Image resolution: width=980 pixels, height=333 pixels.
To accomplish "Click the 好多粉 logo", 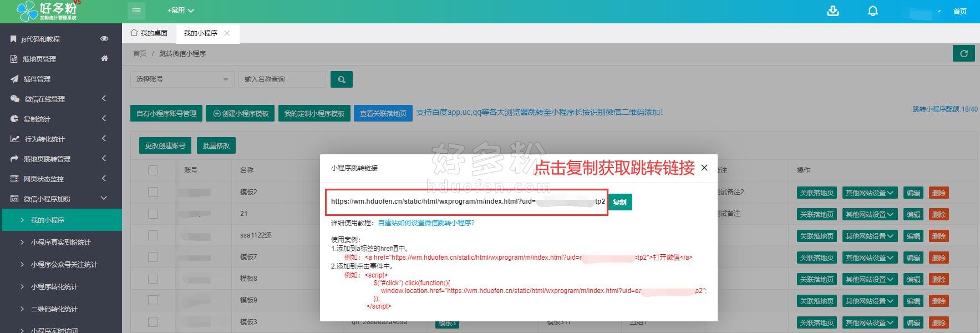I will [49, 11].
